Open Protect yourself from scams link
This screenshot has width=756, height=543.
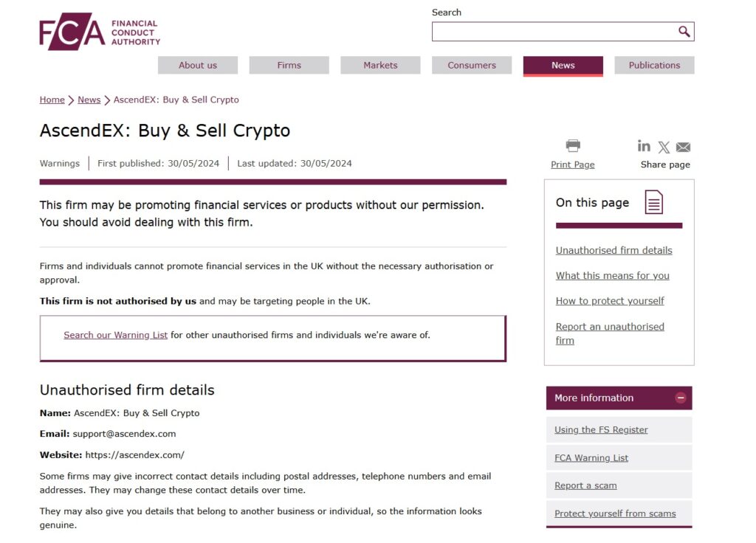tap(615, 513)
